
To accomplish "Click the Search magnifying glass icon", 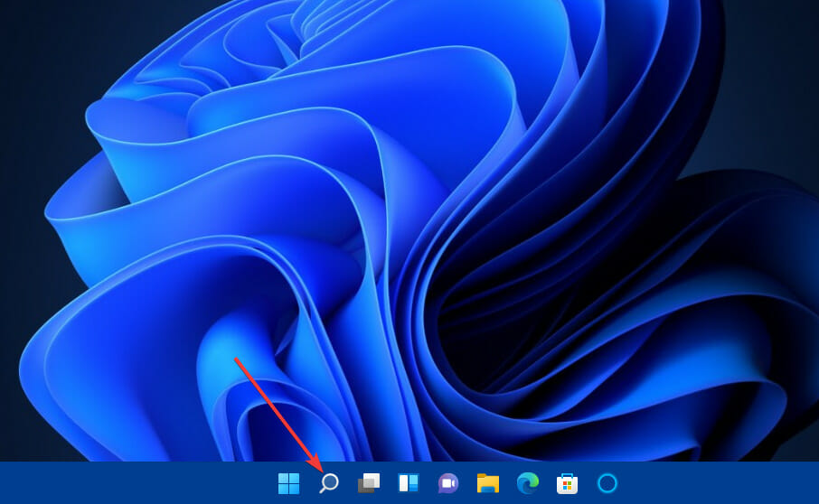I will pyautogui.click(x=329, y=483).
